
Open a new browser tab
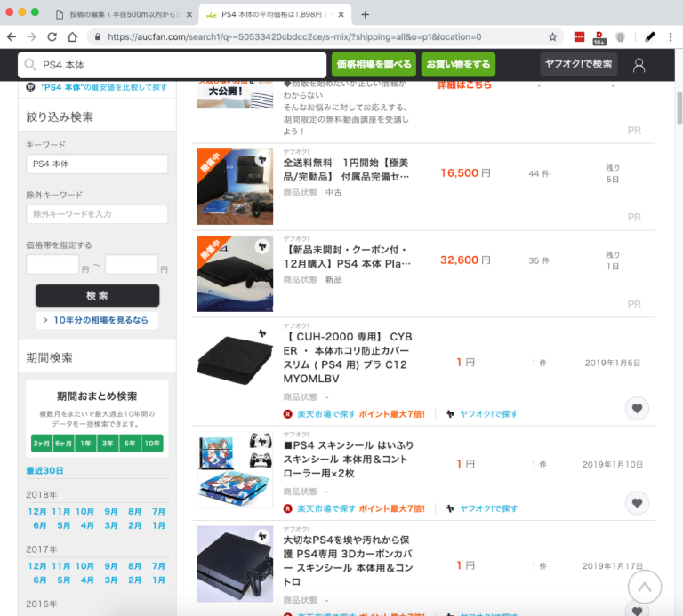[365, 14]
